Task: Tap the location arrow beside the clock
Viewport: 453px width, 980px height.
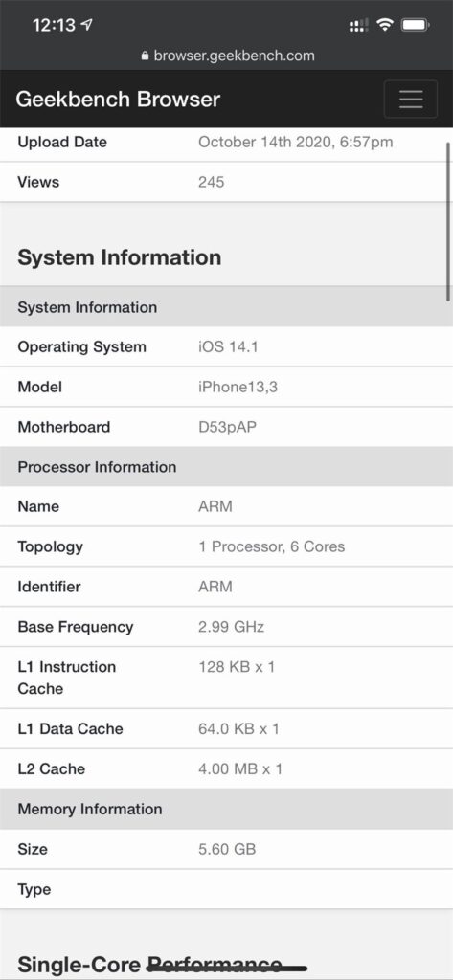Action: point(87,24)
